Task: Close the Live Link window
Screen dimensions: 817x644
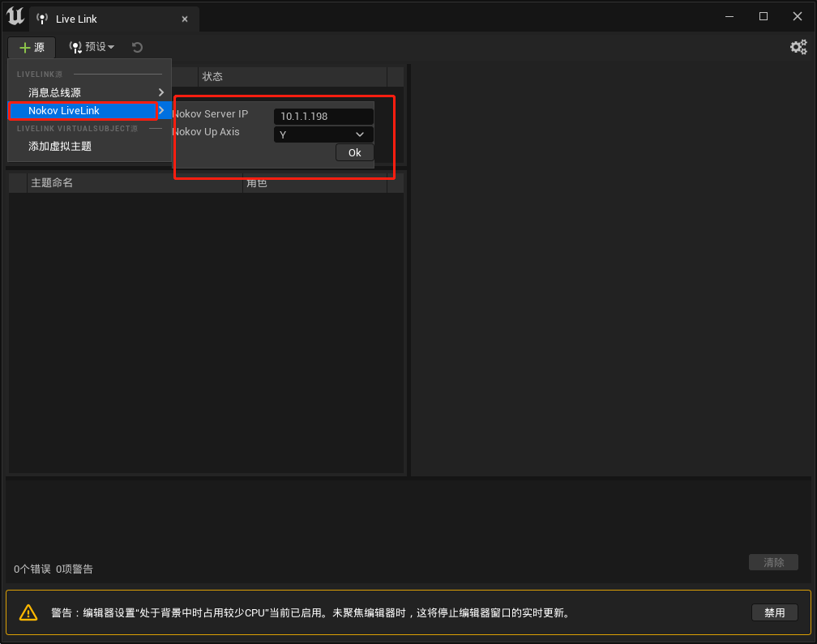Action: click(798, 17)
